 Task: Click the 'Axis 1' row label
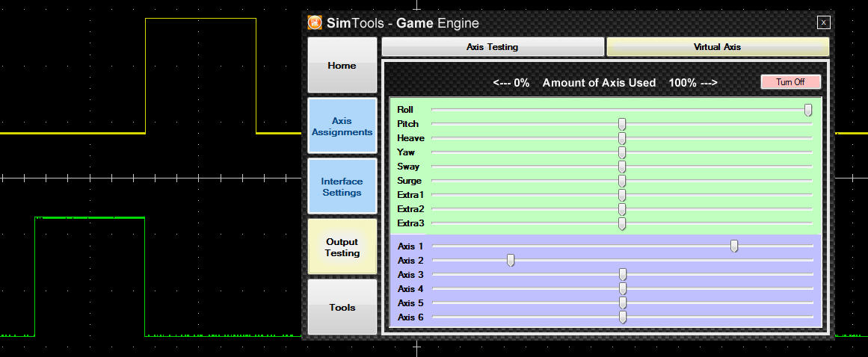click(x=410, y=246)
